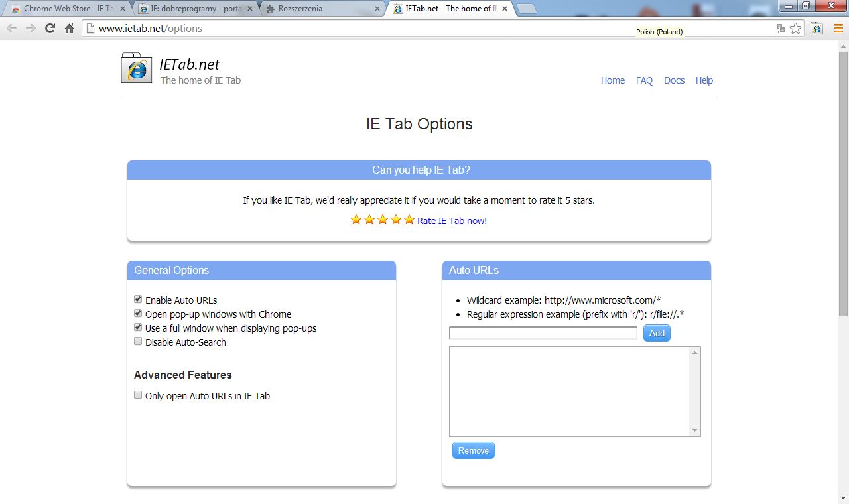This screenshot has height=504, width=849.
Task: Open a new tab with the new-tab button
Action: tap(527, 9)
